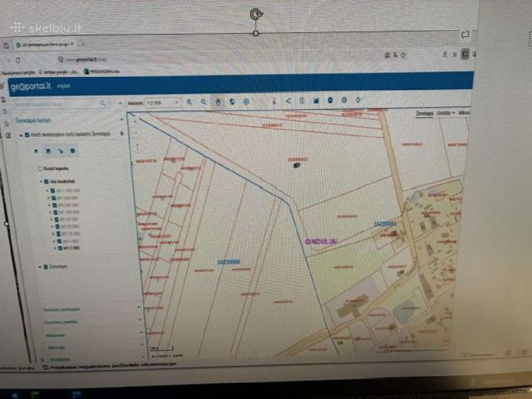The image size is (532, 399).
Task: Collapse the cadastre layer tree node
Action: tap(20, 134)
